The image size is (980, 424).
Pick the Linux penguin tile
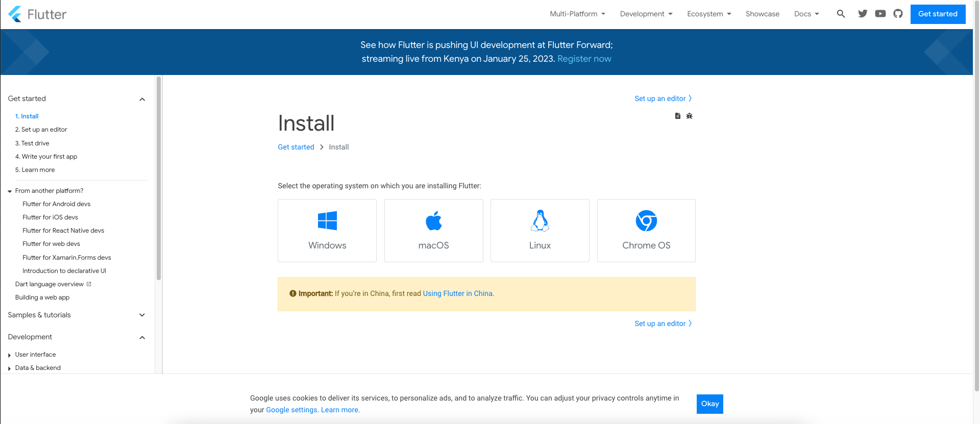pyautogui.click(x=540, y=231)
